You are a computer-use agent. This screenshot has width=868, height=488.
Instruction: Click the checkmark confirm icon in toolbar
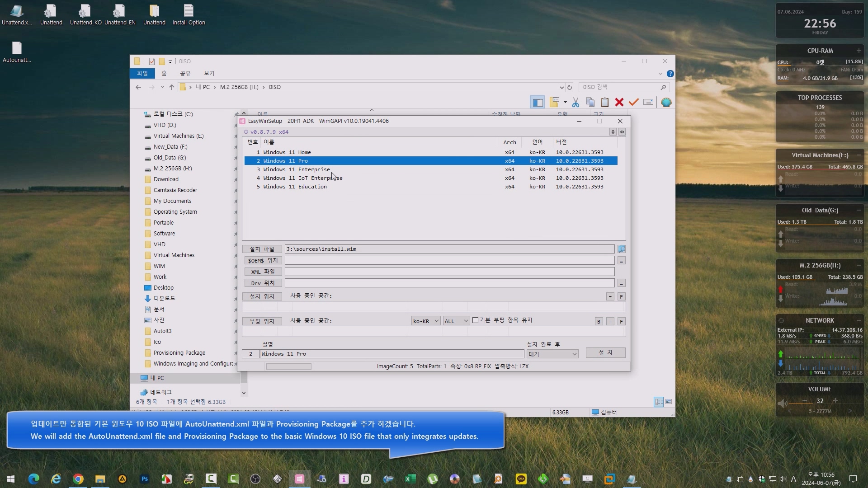(634, 102)
